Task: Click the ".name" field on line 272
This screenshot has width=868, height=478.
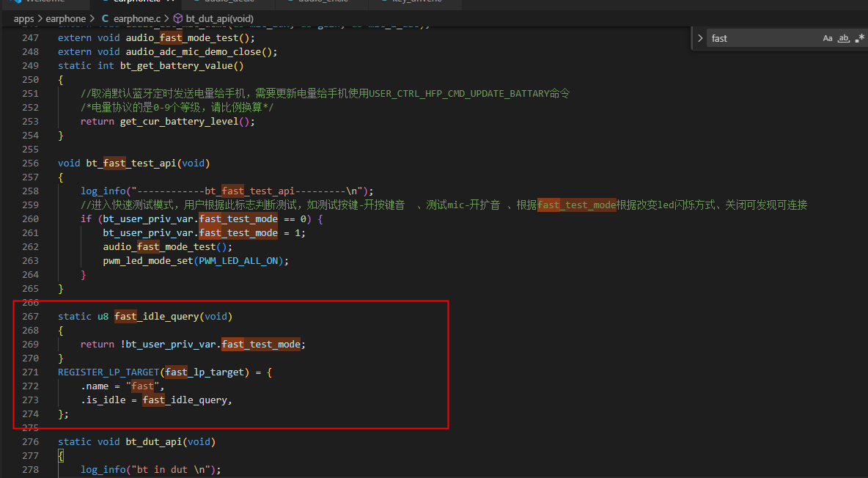Action: 95,386
